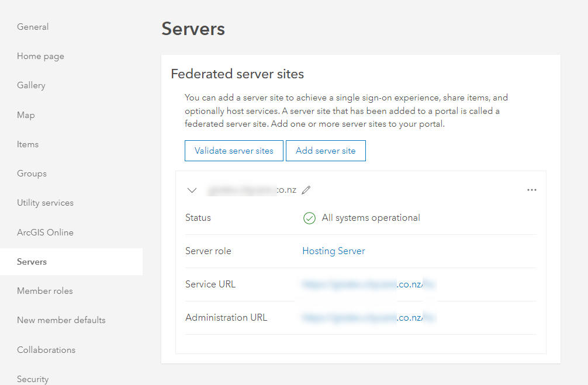Image resolution: width=588 pixels, height=385 pixels.
Task: Open Map settings section
Action: 26,115
